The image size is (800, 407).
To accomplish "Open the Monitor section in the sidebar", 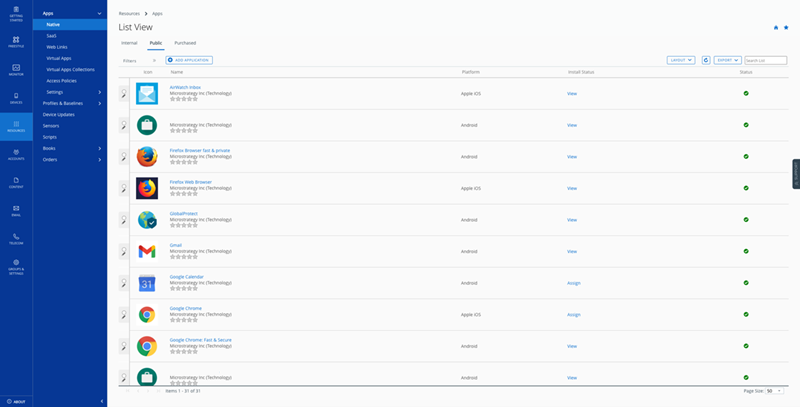I will 16,69.
